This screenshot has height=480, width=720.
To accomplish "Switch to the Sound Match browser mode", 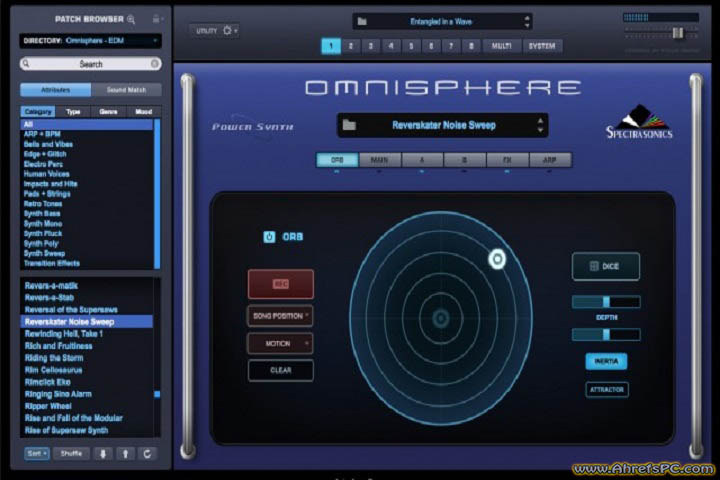I will click(126, 90).
